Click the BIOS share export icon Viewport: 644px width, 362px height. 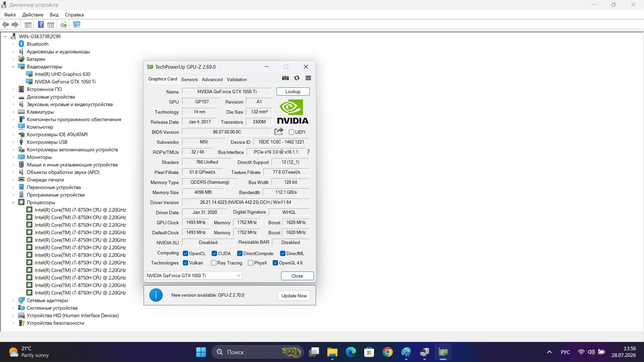tap(279, 131)
